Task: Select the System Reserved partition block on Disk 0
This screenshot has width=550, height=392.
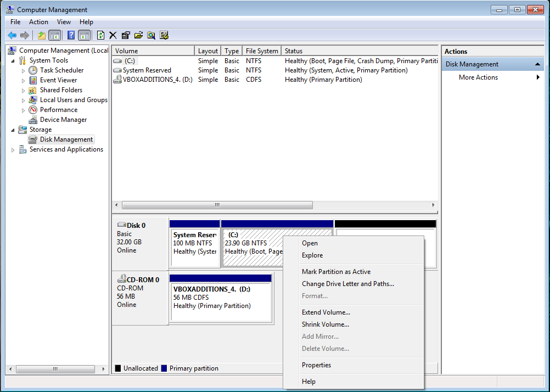Action: (x=195, y=244)
